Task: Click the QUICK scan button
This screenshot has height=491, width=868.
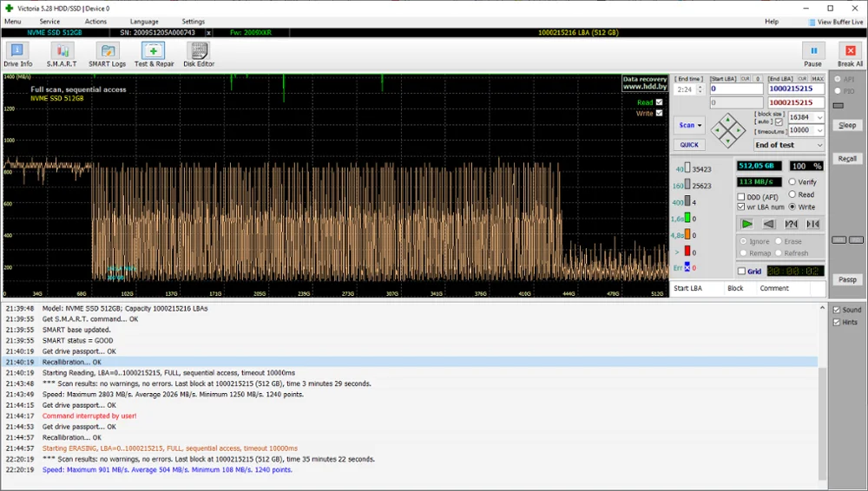Action: tap(688, 146)
